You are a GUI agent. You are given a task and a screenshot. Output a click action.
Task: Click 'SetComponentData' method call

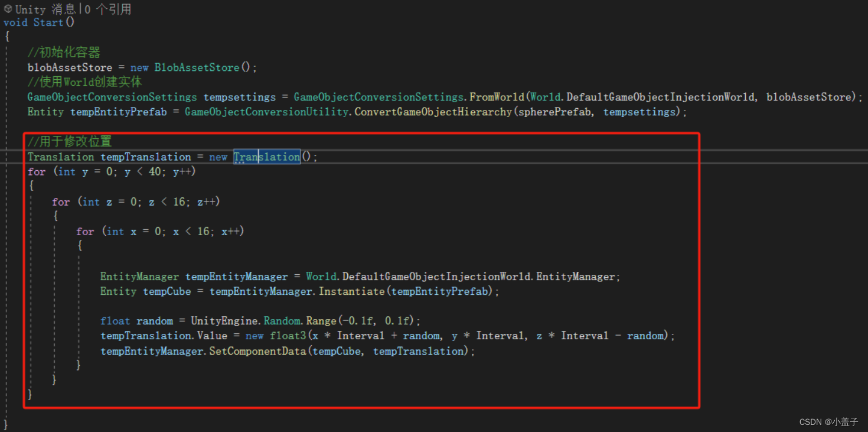259,350
